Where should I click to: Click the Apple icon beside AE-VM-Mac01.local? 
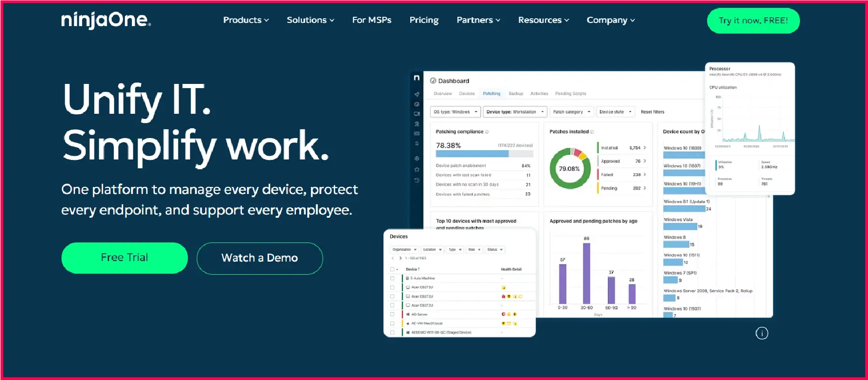(x=408, y=323)
